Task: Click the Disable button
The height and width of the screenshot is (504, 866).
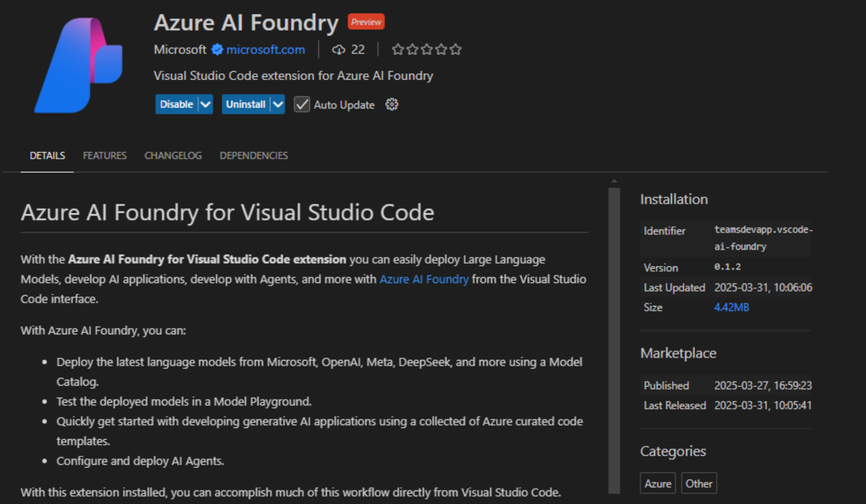Action: click(176, 104)
